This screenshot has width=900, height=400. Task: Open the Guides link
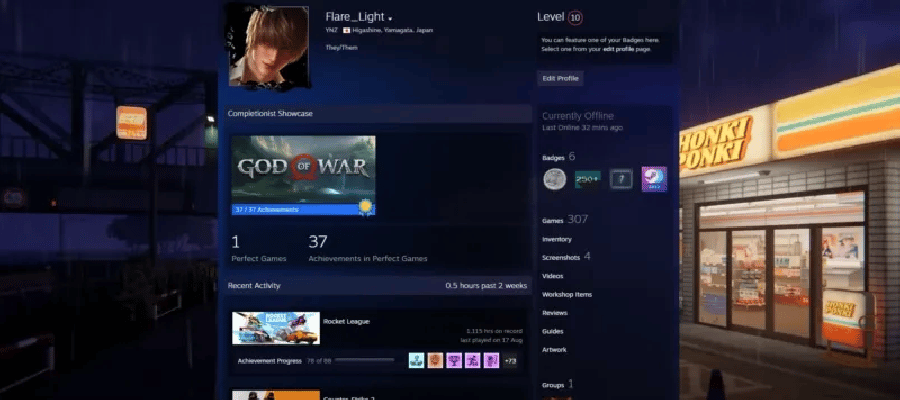[553, 331]
